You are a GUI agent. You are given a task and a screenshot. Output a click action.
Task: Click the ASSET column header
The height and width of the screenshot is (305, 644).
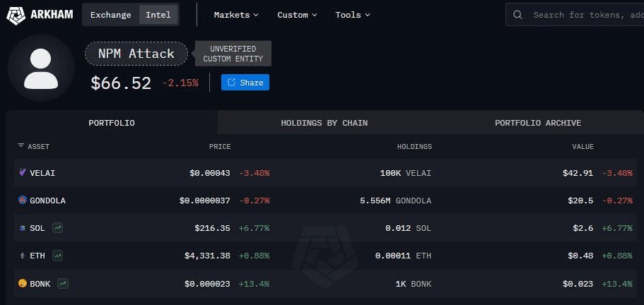pyautogui.click(x=39, y=147)
